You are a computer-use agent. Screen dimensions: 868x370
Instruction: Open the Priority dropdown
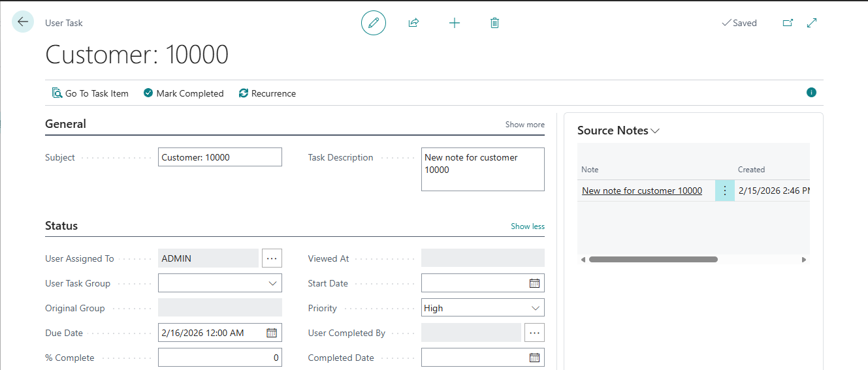pos(535,308)
